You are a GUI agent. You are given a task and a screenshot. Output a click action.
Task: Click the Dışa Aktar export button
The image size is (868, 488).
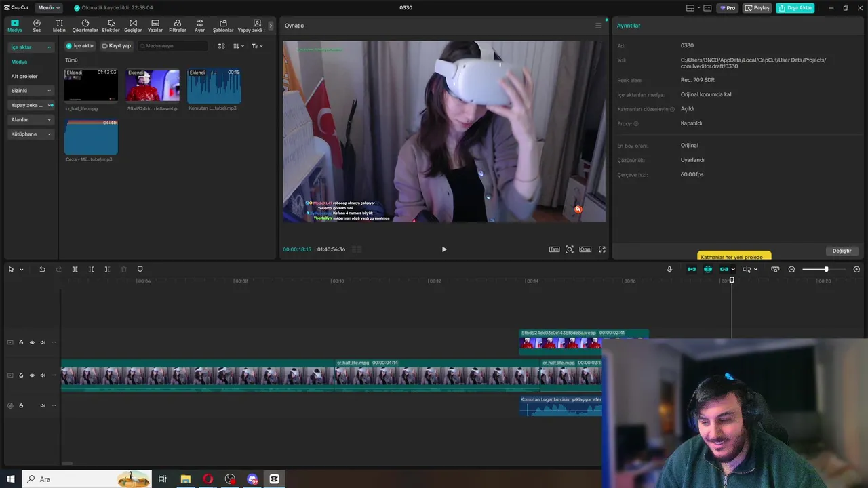pyautogui.click(x=795, y=8)
